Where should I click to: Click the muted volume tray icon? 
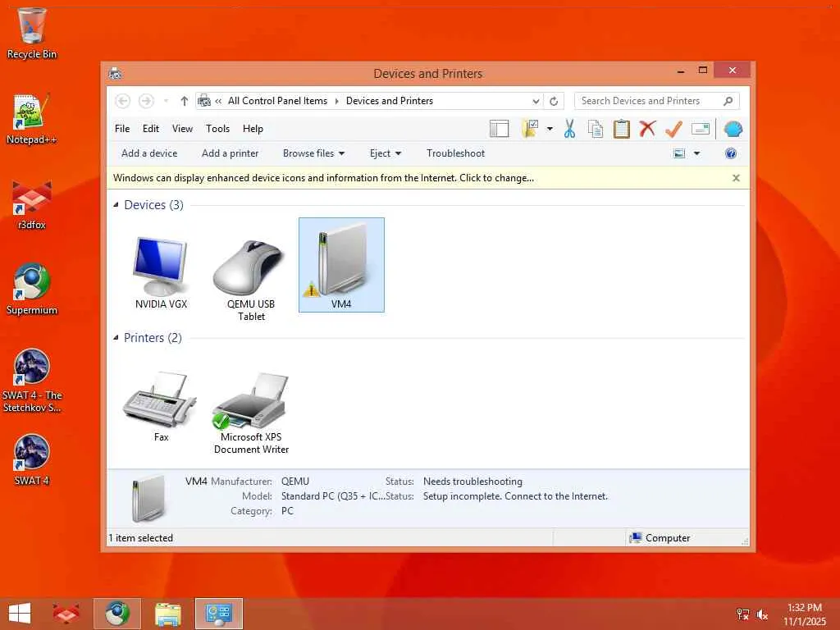coord(762,614)
